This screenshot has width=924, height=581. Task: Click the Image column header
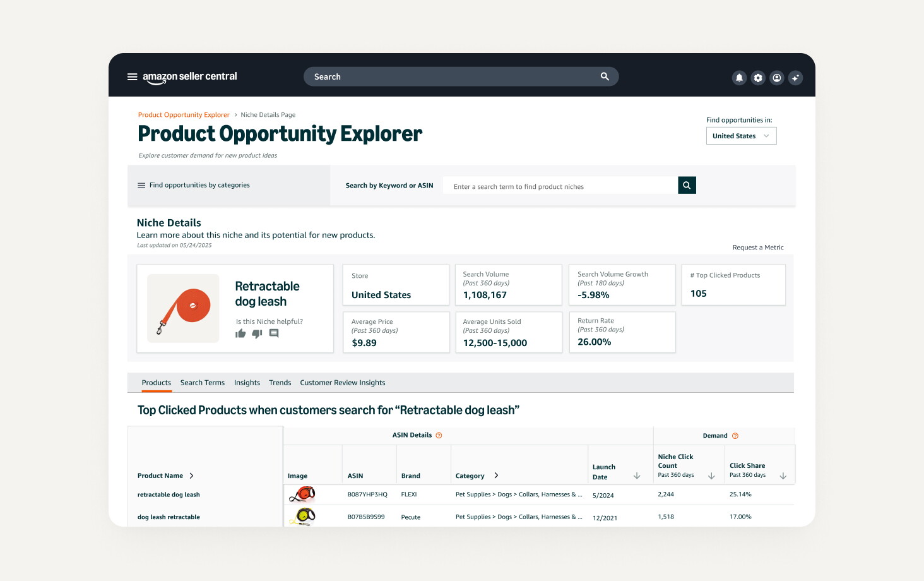point(298,476)
